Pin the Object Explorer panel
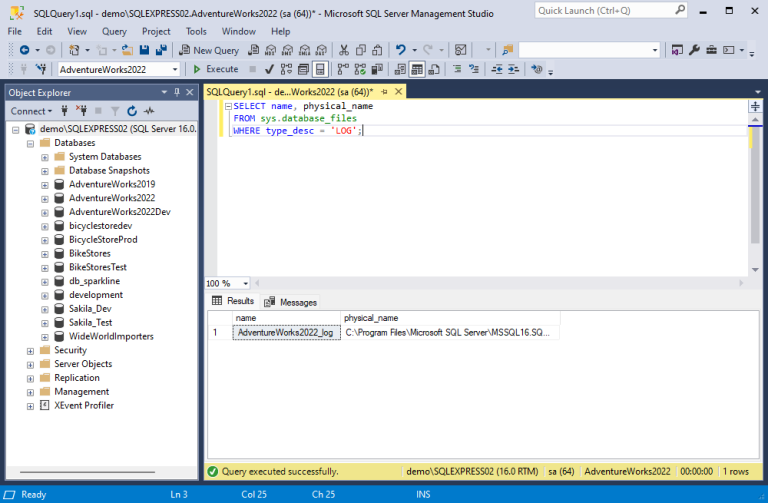 [x=177, y=92]
